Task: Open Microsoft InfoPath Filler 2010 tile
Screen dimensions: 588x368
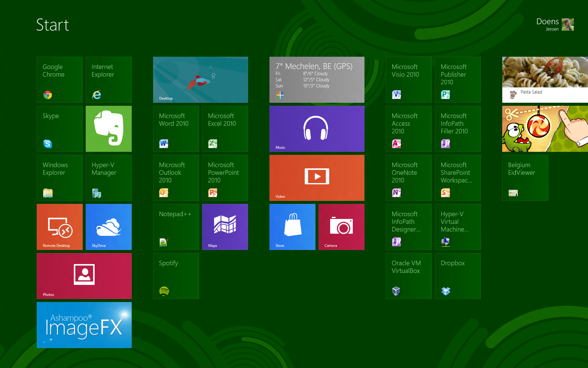Action: tap(458, 129)
